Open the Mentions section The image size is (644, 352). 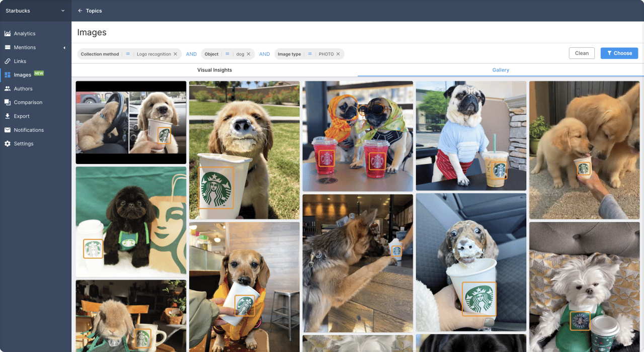click(x=24, y=47)
